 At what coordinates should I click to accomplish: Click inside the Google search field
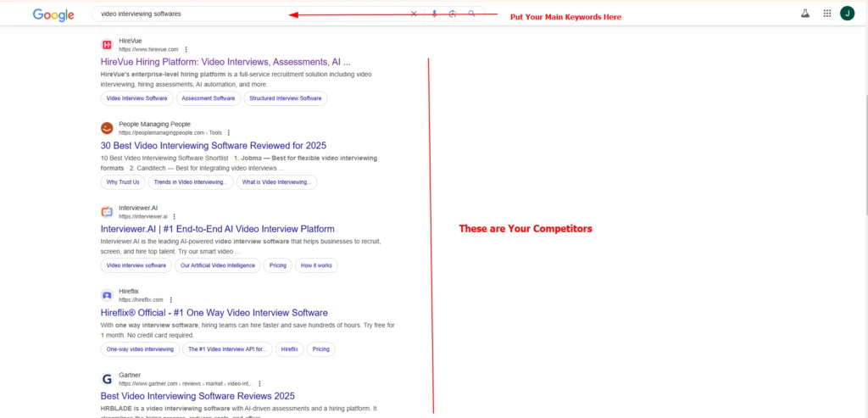(246, 14)
